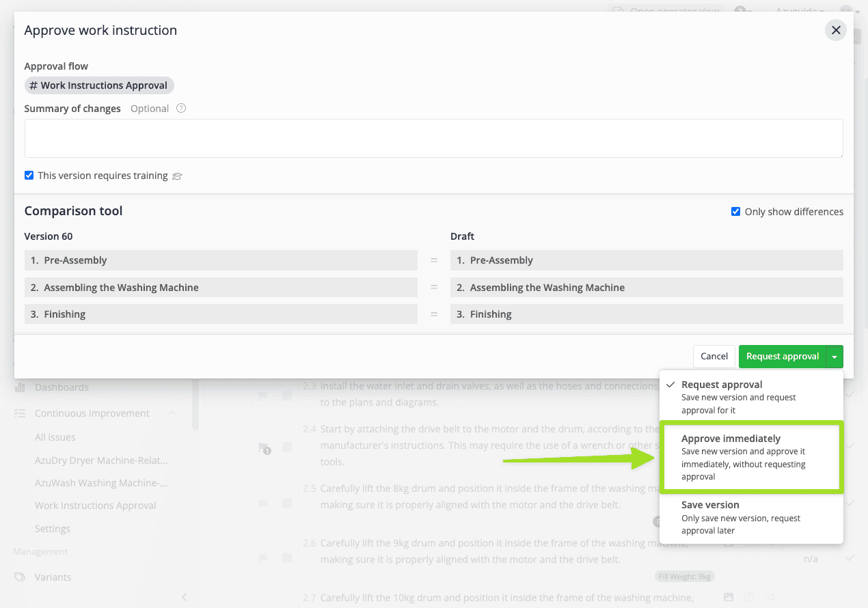This screenshot has height=608, width=868.
Task: Uncheck Only show differences
Action: (x=735, y=212)
